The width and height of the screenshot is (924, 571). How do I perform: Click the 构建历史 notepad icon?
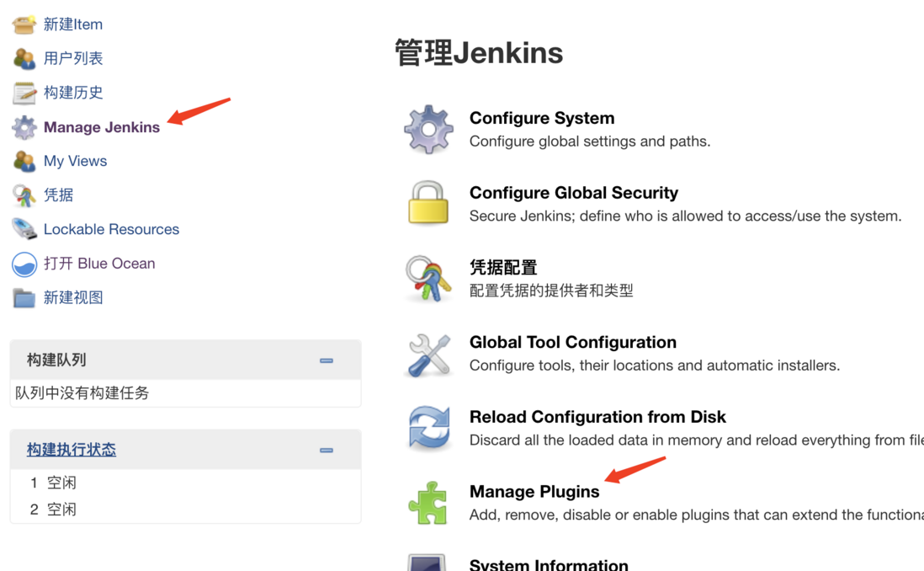(24, 93)
